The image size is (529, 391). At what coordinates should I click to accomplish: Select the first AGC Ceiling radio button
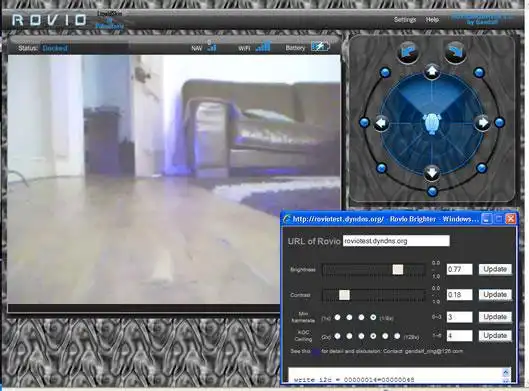pyautogui.click(x=337, y=336)
